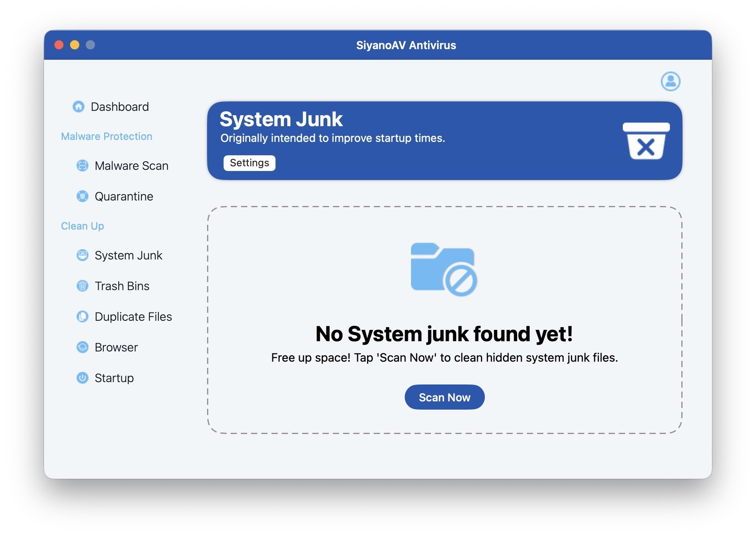Go to Malware Scan section

[x=131, y=166]
